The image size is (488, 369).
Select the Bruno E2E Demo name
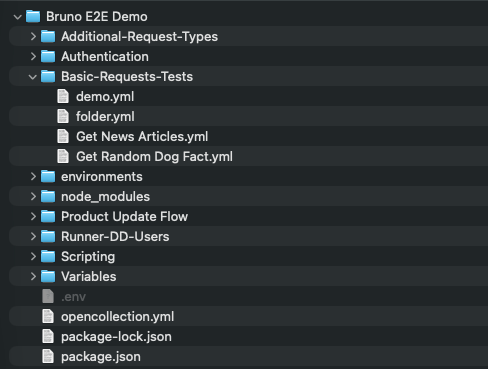pyautogui.click(x=97, y=17)
